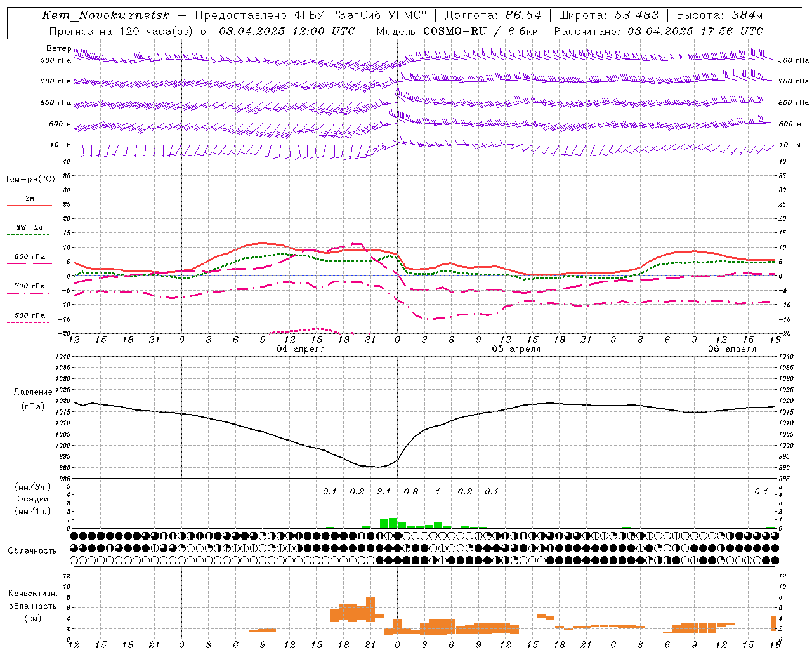
Task: Click the 'Осадки' precipitation label
Action: point(33,499)
